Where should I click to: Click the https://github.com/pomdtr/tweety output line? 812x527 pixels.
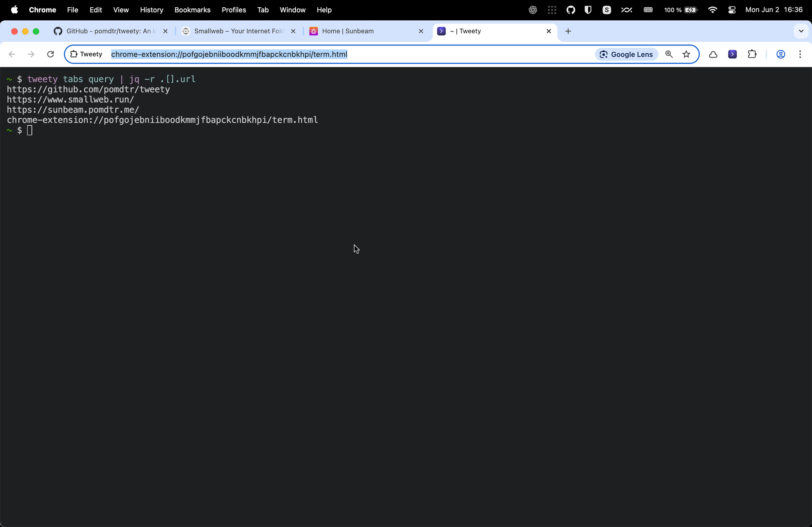pos(89,89)
